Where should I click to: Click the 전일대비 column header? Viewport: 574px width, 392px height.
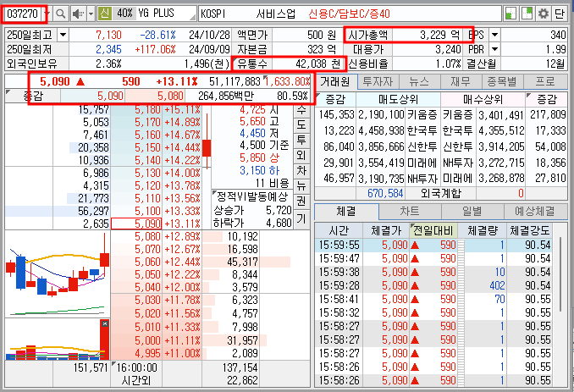[x=433, y=230]
